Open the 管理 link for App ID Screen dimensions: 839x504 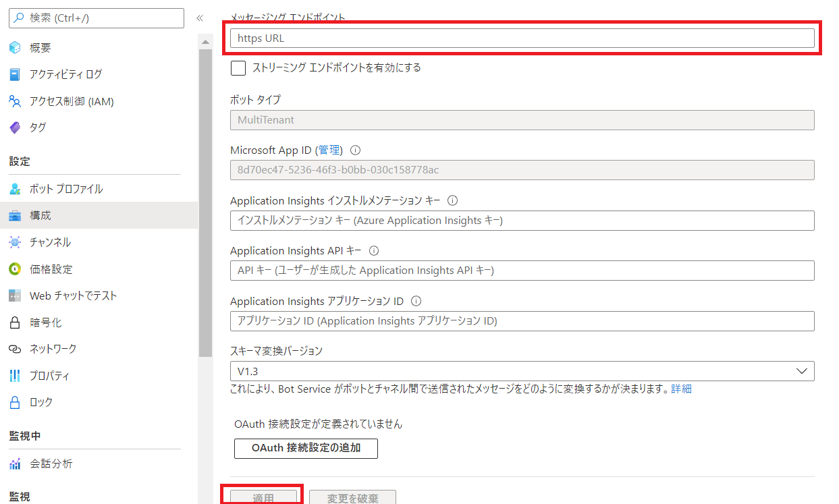[x=330, y=150]
